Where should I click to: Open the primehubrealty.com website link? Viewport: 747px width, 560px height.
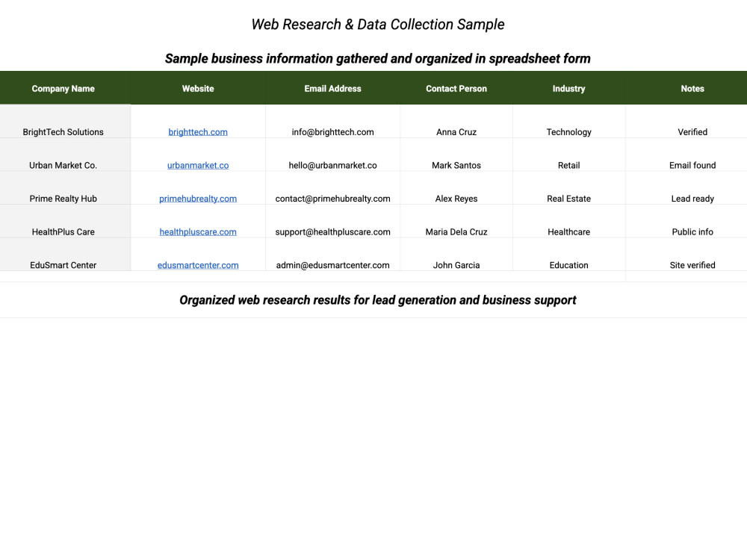tap(198, 199)
